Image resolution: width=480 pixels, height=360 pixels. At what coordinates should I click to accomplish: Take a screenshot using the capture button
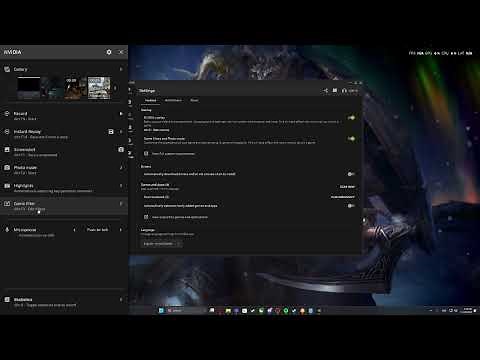[x=121, y=150]
